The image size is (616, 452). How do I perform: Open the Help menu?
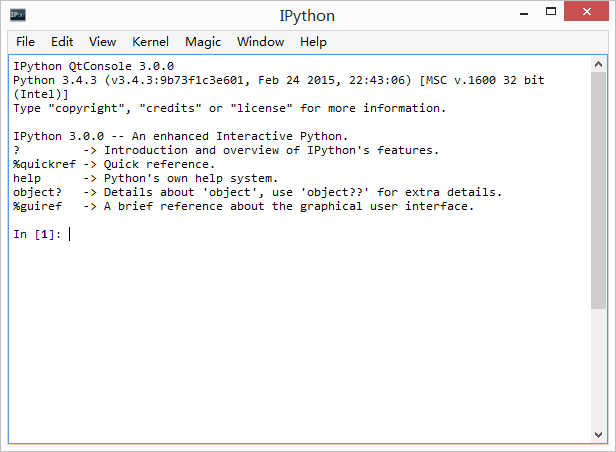point(313,42)
